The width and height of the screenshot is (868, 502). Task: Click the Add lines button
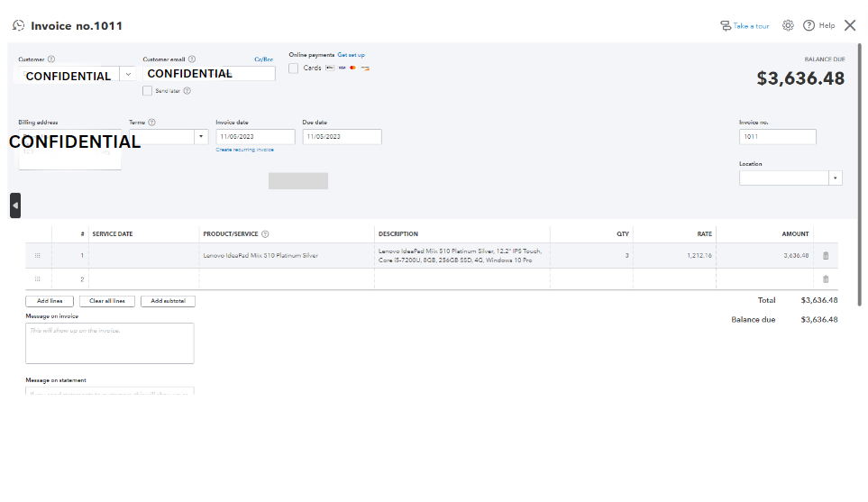(x=50, y=301)
